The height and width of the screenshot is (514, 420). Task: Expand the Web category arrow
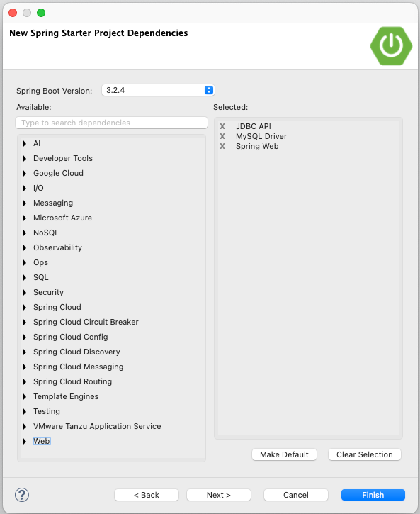(x=25, y=441)
